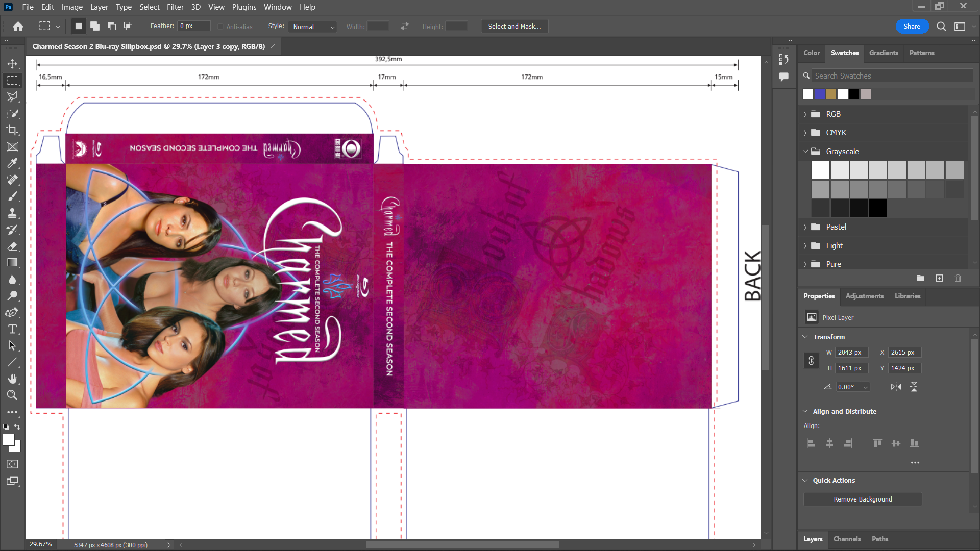
Task: Pick the black swatch in Grayscale group
Action: (x=878, y=209)
